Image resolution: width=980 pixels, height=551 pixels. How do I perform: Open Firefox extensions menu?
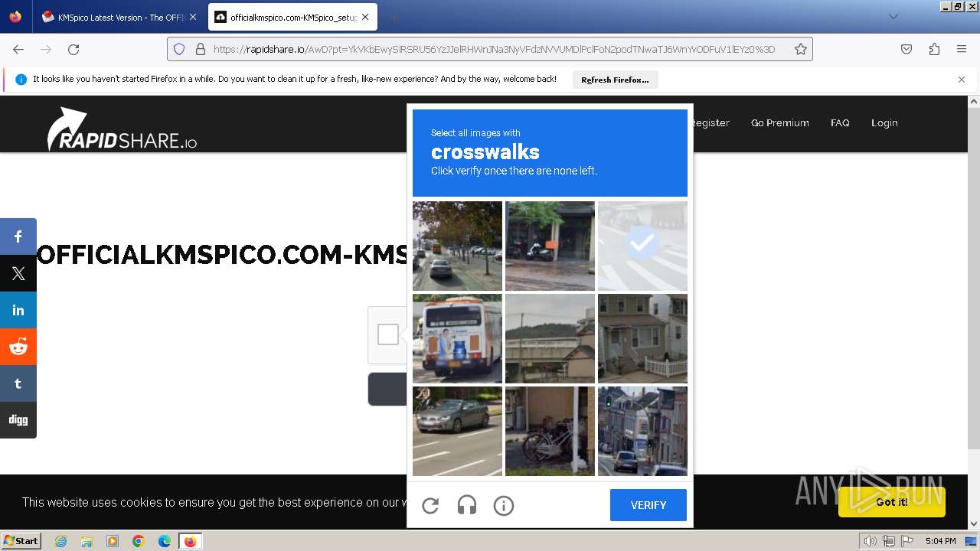pyautogui.click(x=934, y=49)
